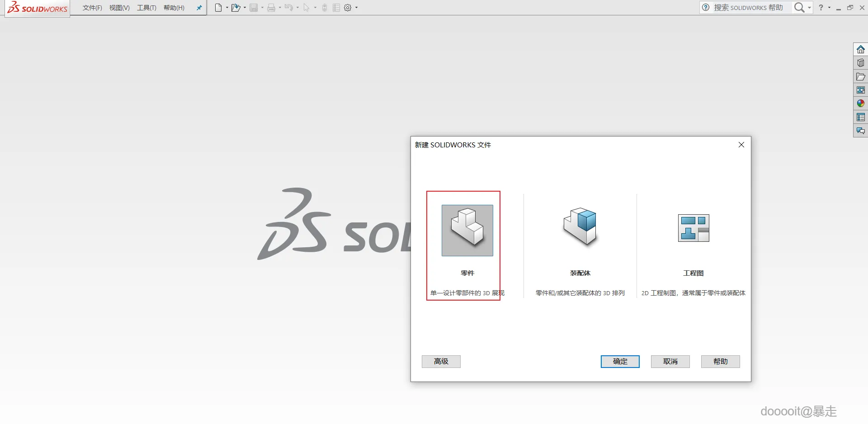Expand the Options gear dropdown arrow
The height and width of the screenshot is (424, 868).
click(356, 8)
